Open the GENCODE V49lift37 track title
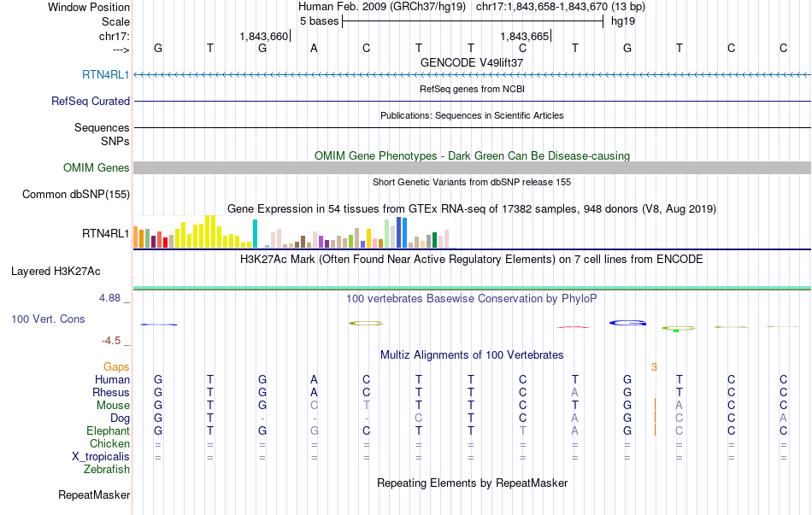The image size is (812, 515). 472,62
